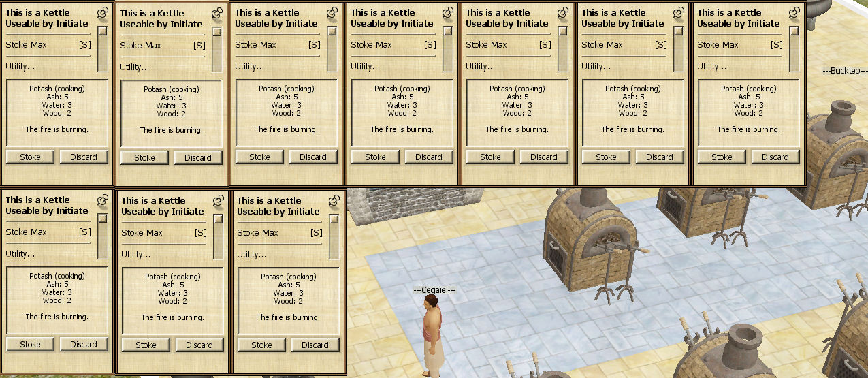Choose Stoke Max in second bottom-row kettle window
This screenshot has height=378, width=868.
point(164,232)
